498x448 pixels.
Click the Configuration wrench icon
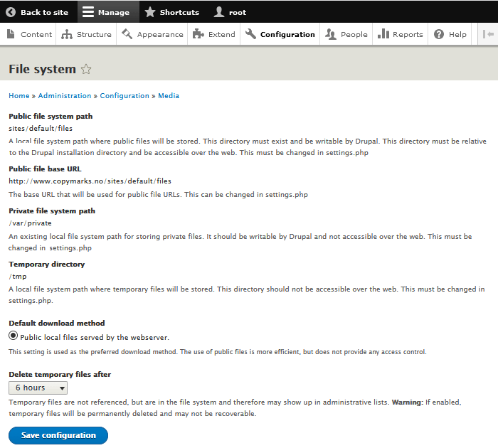[x=250, y=34]
